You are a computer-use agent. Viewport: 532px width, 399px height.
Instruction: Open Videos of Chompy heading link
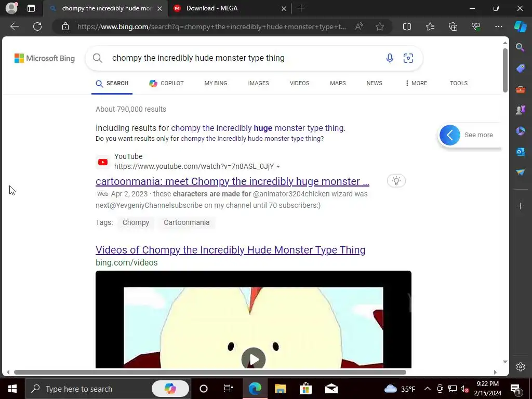tap(230, 250)
